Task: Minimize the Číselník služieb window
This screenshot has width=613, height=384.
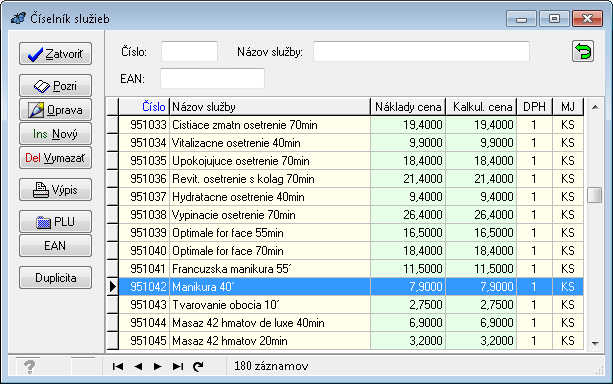Action: [521, 18]
